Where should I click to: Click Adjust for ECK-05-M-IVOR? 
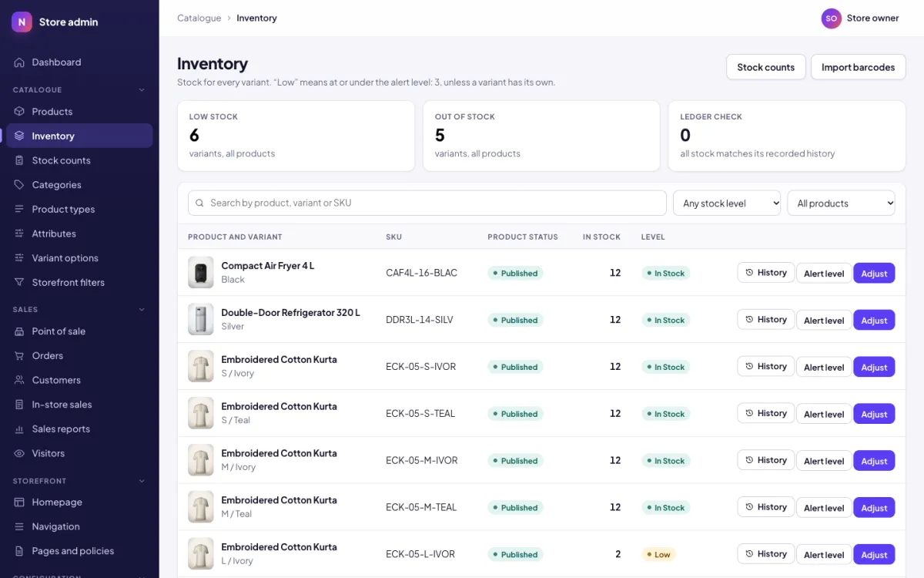(874, 461)
